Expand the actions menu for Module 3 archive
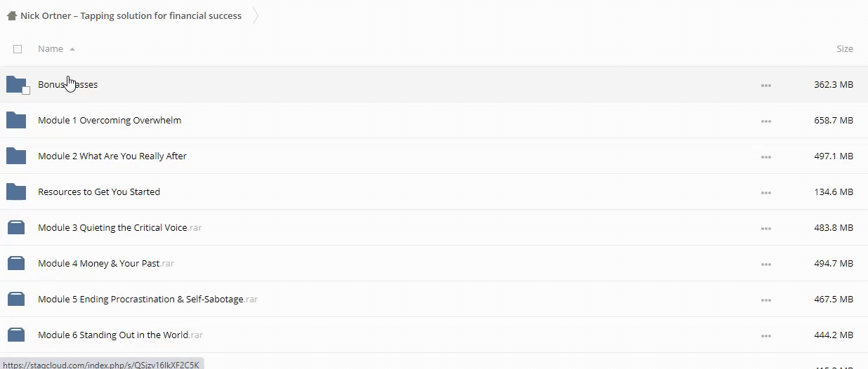Image resolution: width=868 pixels, height=369 pixels. pyautogui.click(x=765, y=228)
